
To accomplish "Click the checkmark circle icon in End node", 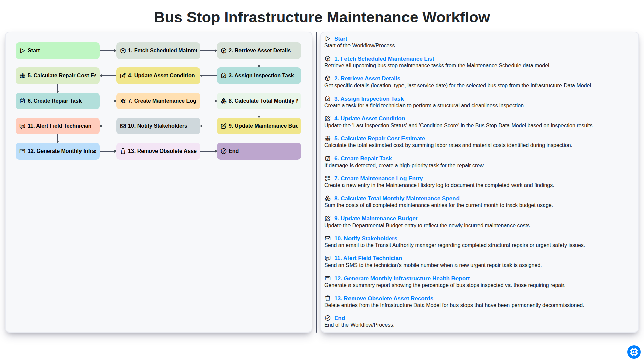I will tap(224, 151).
